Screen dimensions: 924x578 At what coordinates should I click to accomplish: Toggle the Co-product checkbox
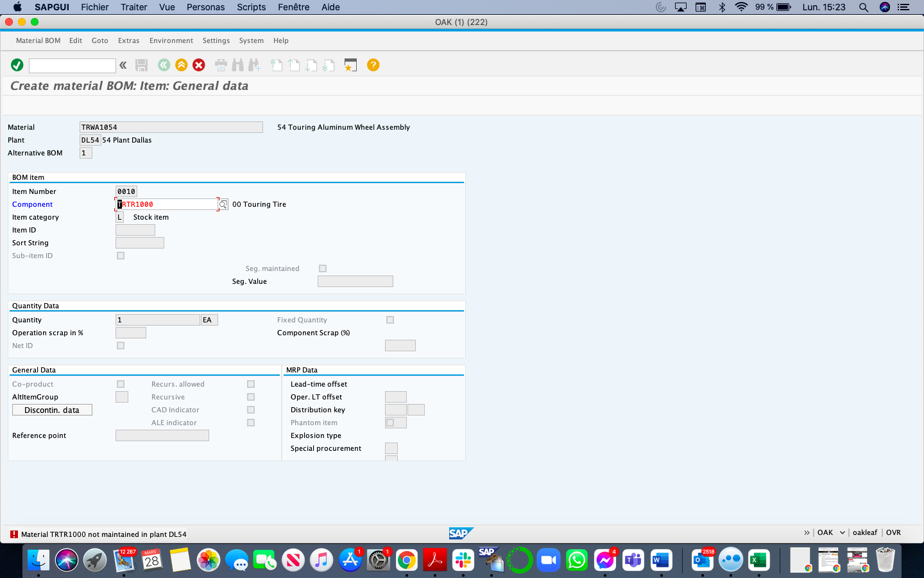[x=121, y=384]
